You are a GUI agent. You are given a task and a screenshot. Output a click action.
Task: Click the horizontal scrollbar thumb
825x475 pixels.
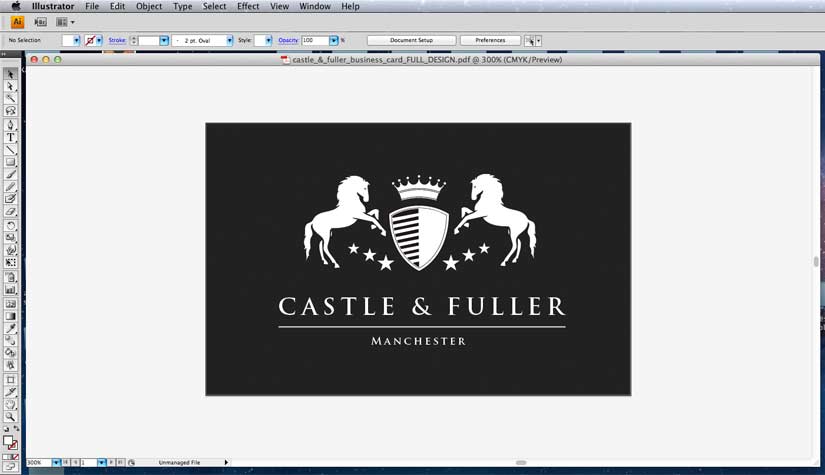(521, 462)
